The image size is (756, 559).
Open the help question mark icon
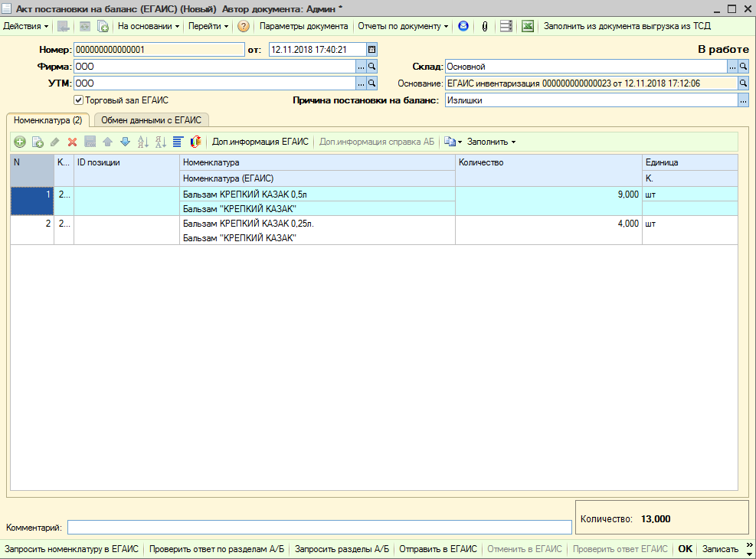pyautogui.click(x=244, y=27)
